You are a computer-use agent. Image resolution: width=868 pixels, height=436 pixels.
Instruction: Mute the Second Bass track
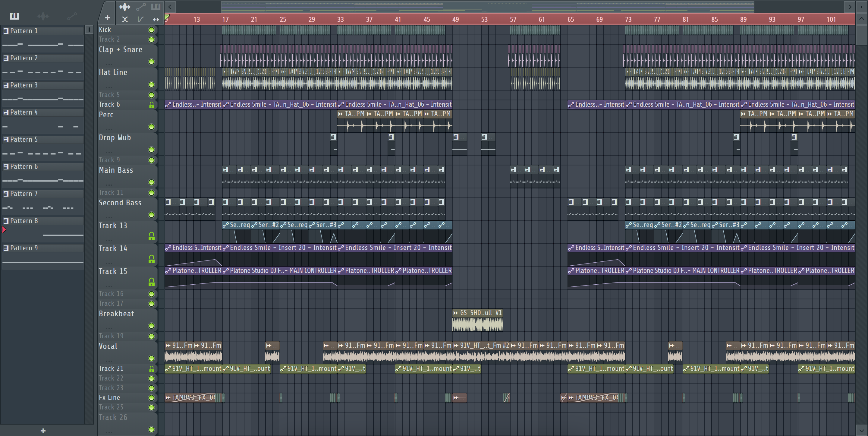point(152,215)
